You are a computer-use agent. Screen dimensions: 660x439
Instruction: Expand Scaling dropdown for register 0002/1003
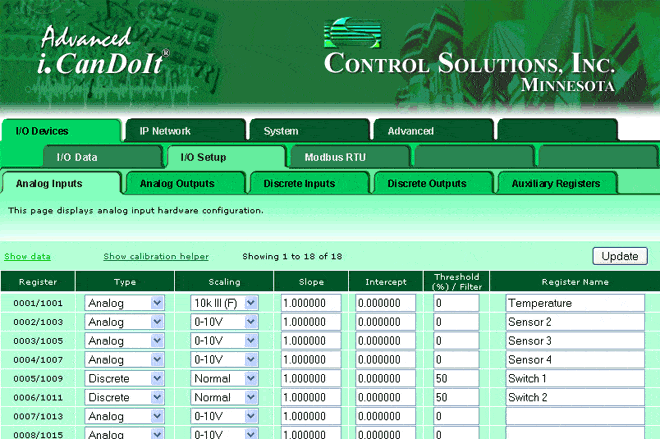224,322
